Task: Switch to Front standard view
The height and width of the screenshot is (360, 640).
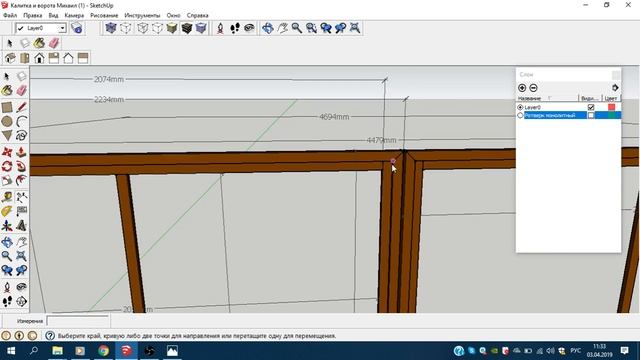Action: tap(39, 58)
